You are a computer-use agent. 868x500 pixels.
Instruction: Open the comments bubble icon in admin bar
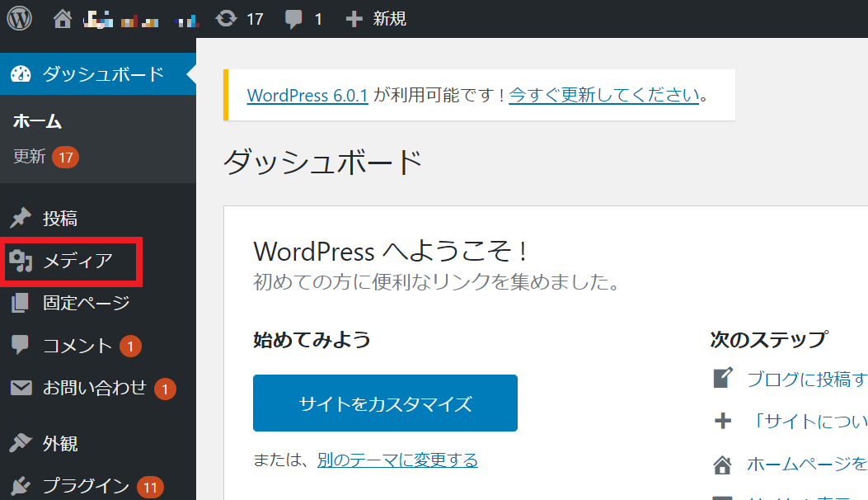pos(293,20)
